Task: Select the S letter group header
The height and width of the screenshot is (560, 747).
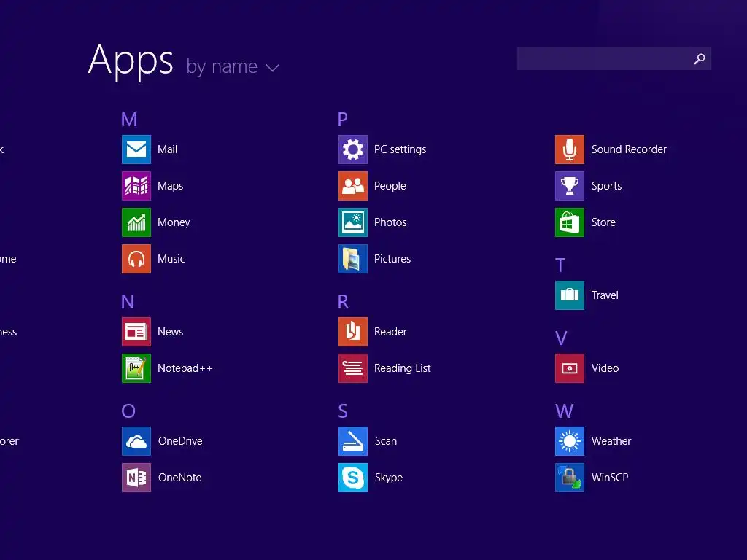Action: [343, 411]
